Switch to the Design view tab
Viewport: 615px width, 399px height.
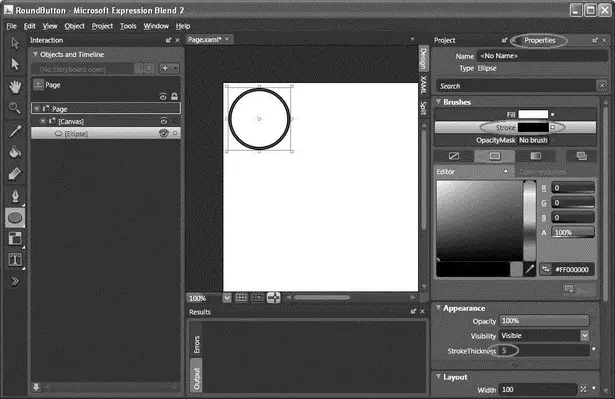click(x=423, y=59)
